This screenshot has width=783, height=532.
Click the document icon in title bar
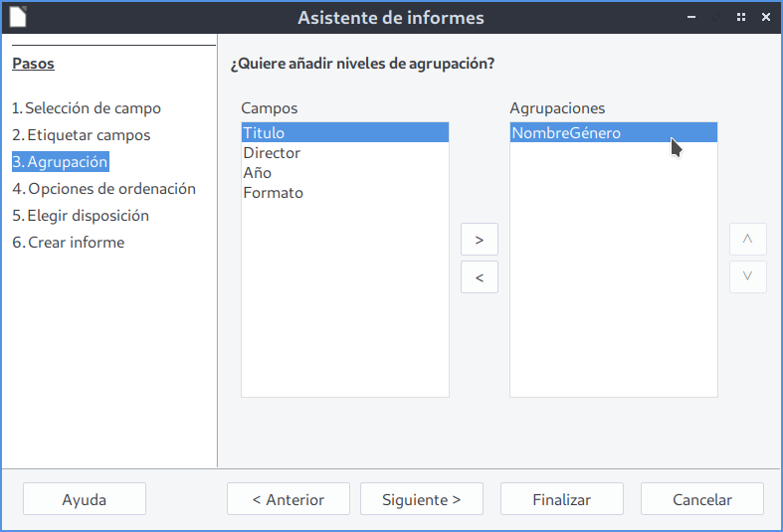point(18,17)
